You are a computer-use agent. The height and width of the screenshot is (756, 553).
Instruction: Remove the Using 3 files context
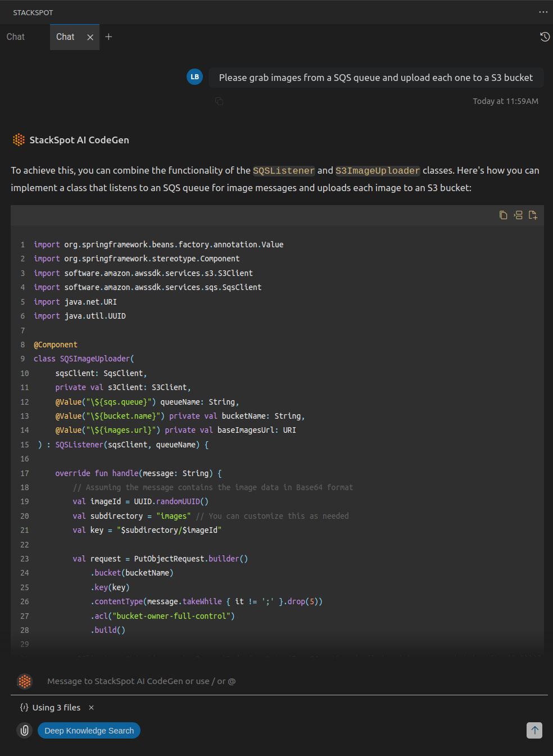91,708
